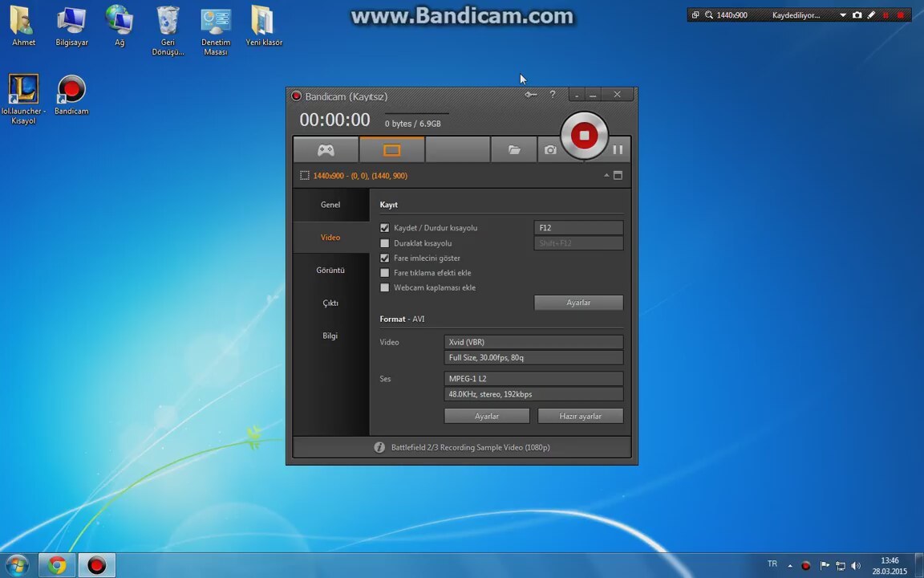Viewport: 924px width, 578px height.
Task: Click Bandicam red tray icon
Action: 806,566
